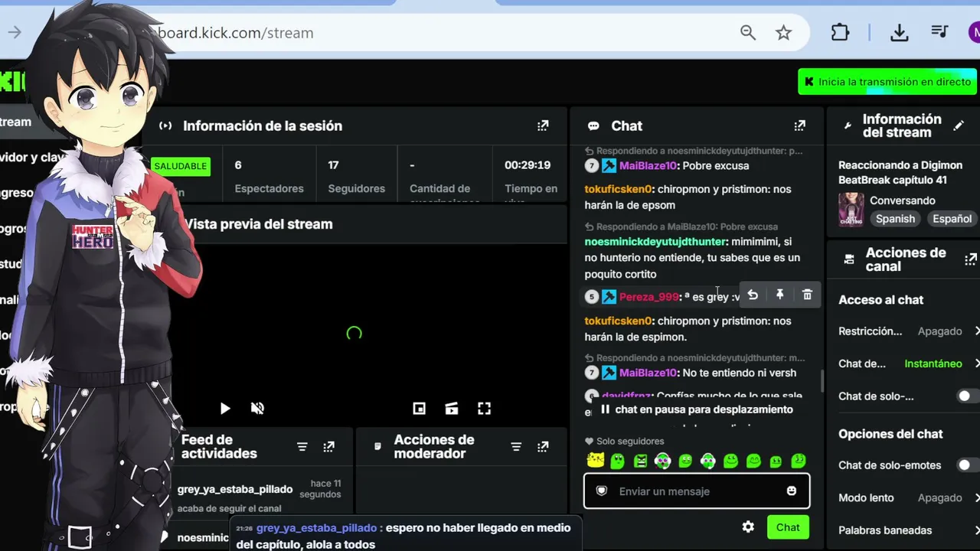Click MaiBlaze10's No te entiendo ni versh message
This screenshot has width=980, height=551.
point(739,373)
